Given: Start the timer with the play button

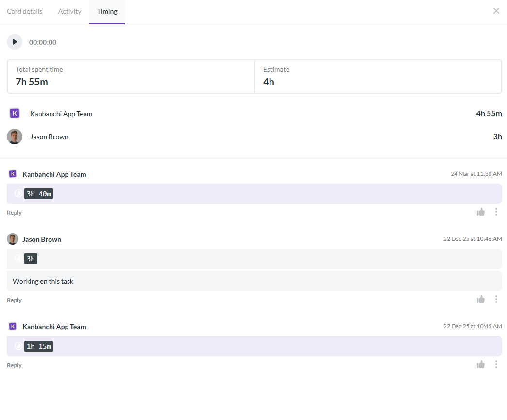Looking at the screenshot, I should click(15, 42).
